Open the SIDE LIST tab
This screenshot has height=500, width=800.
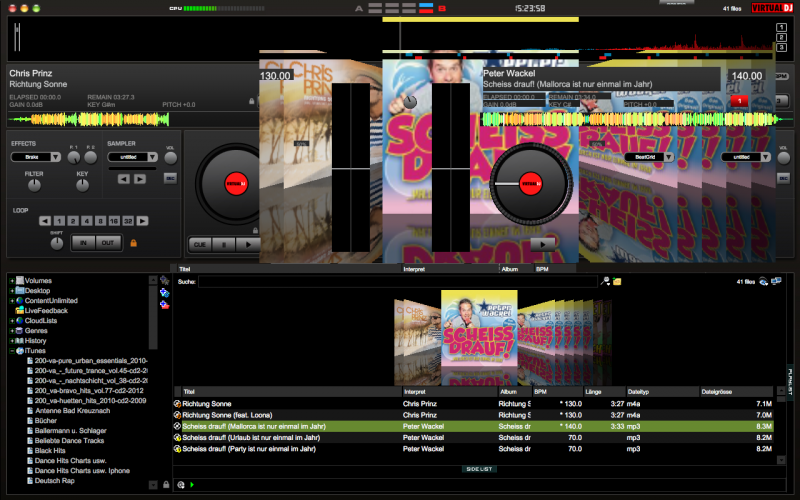point(479,468)
